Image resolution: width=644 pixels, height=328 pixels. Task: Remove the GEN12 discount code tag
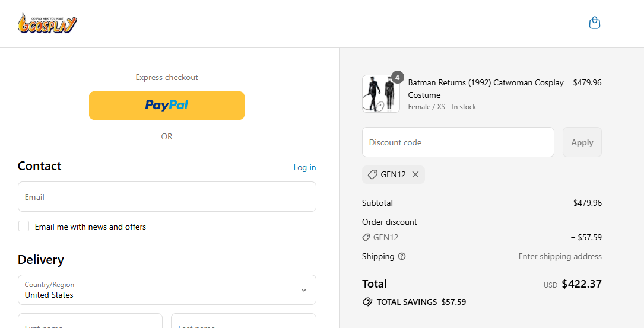pyautogui.click(x=415, y=174)
